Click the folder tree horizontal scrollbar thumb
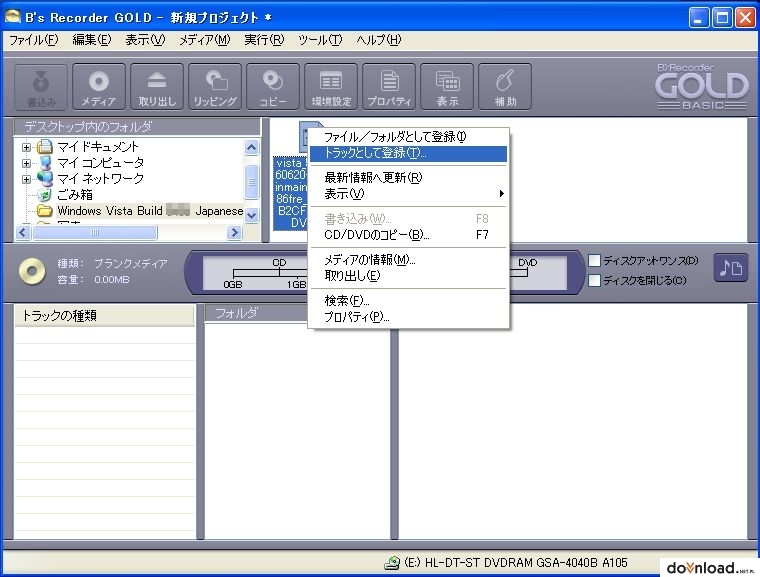 [x=95, y=233]
